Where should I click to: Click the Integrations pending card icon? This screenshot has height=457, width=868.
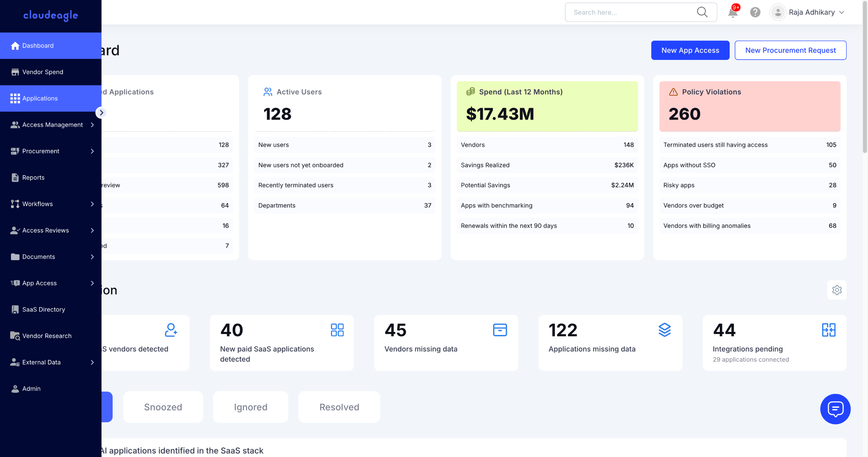(x=829, y=330)
